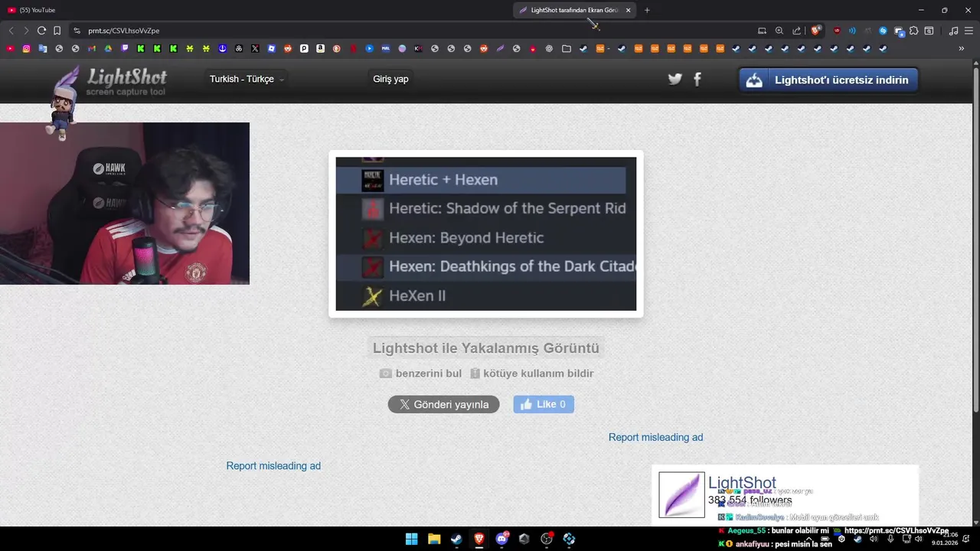Screen dimensions: 980x551
Task: Click the Brave Shields lion icon
Action: [816, 31]
